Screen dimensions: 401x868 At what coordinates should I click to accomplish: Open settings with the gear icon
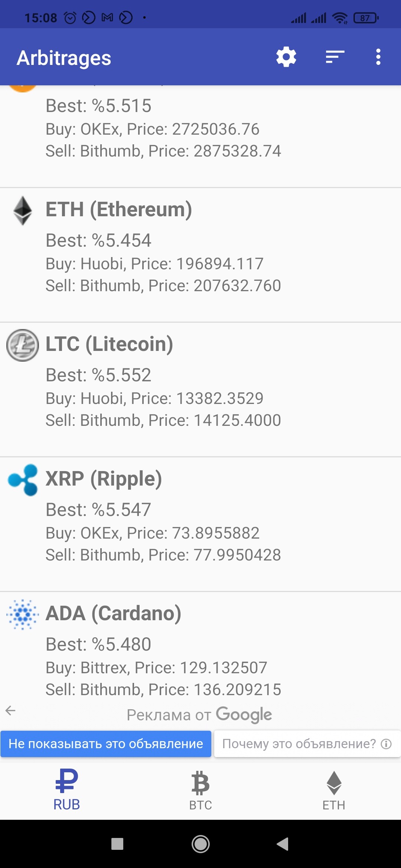coord(286,57)
